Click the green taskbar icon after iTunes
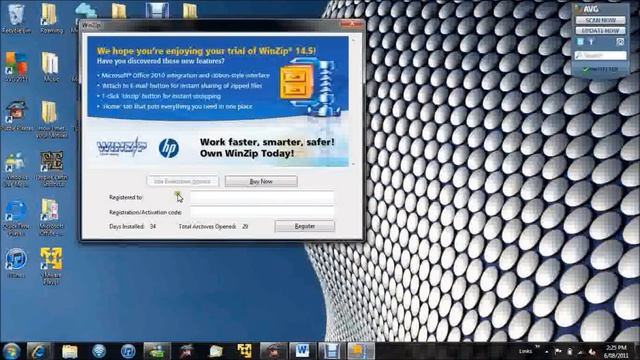 tap(157, 351)
